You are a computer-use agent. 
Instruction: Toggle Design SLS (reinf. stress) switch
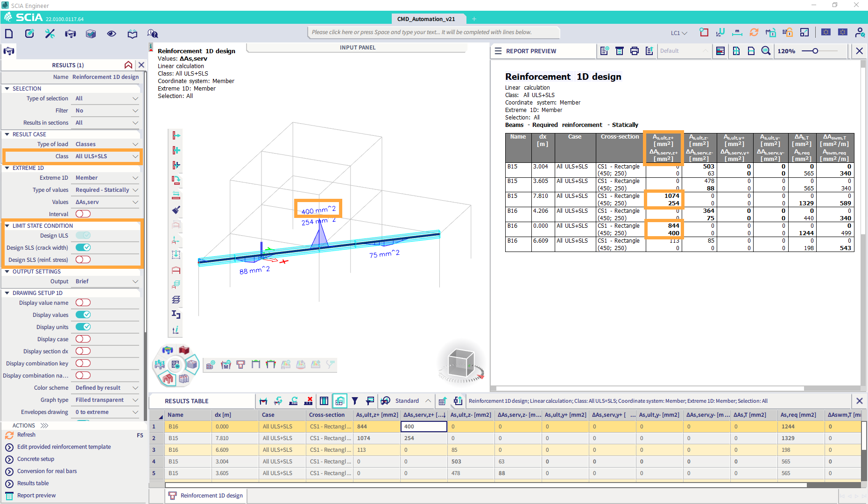pos(83,259)
